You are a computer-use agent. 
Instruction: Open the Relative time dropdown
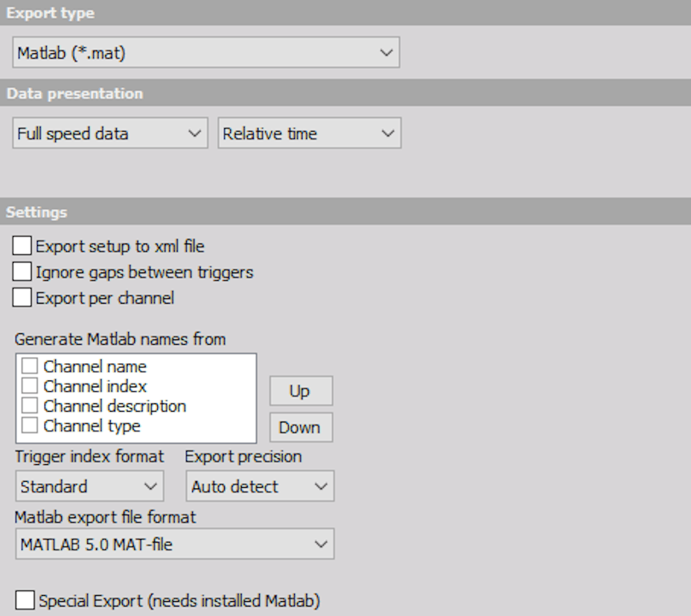click(x=309, y=133)
